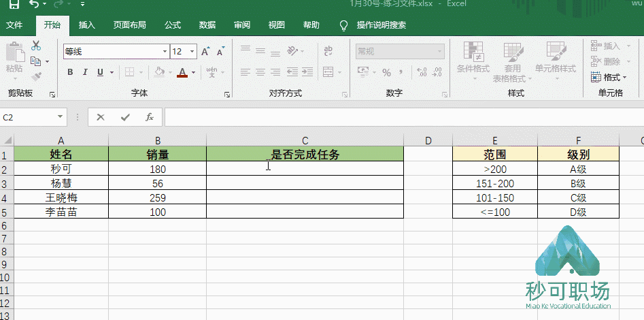Open the underline style dropdown arrow
Image resolution: width=644 pixels, height=320 pixels.
pos(112,73)
